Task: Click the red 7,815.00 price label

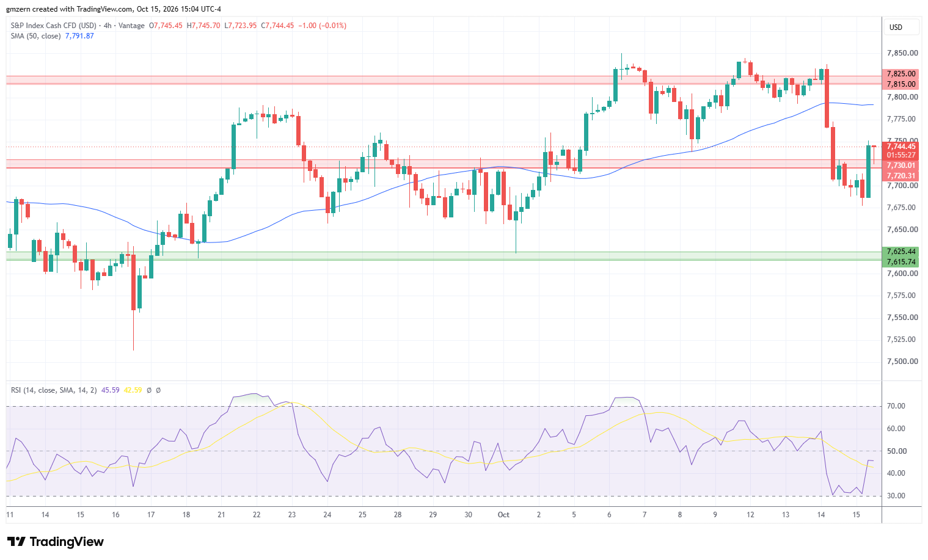Action: click(x=901, y=84)
